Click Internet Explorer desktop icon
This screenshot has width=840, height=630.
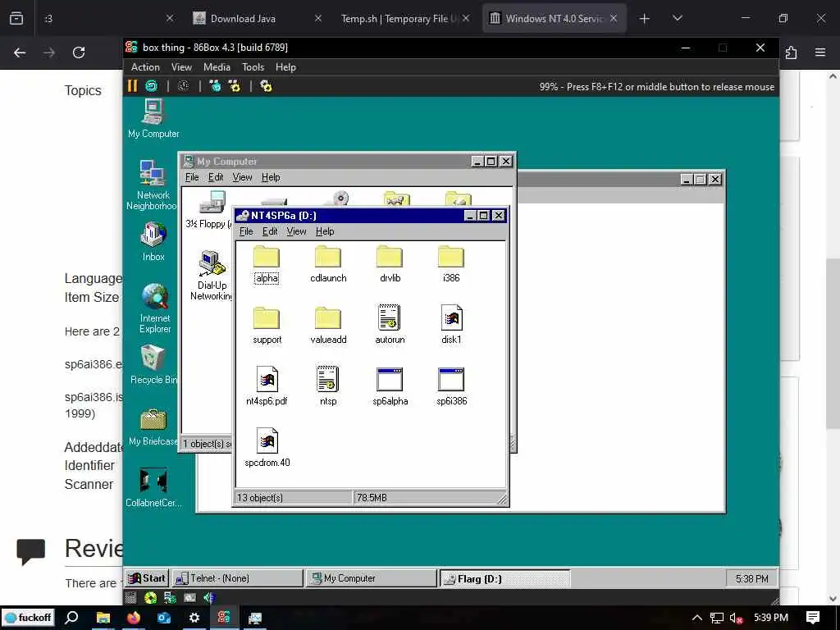(155, 308)
